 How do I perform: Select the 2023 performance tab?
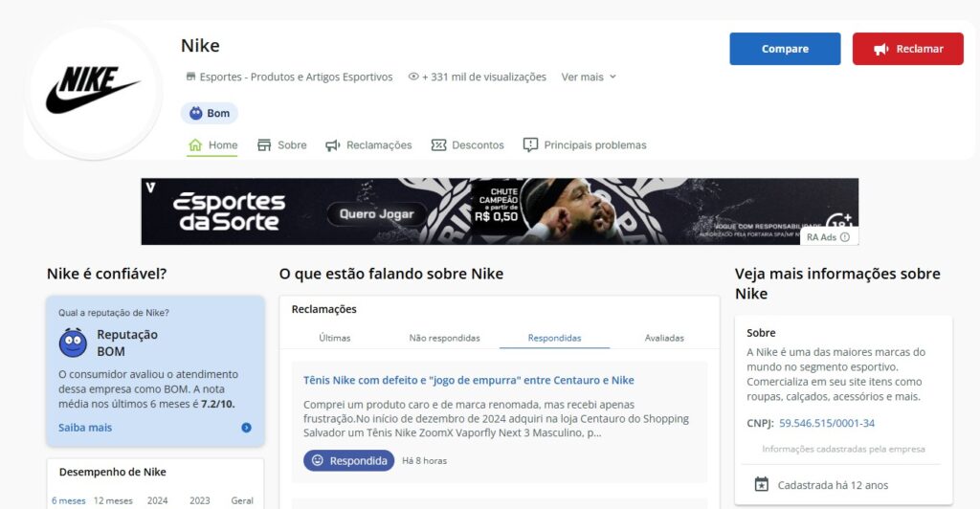[200, 501]
